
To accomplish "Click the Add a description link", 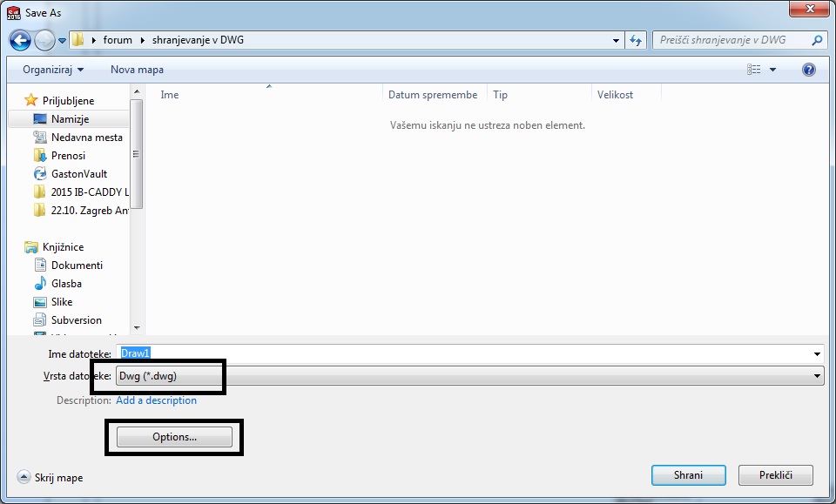I will 156,400.
